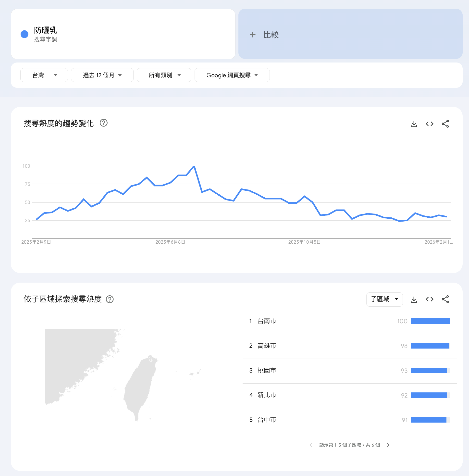Open embed code for trend chart

click(429, 124)
